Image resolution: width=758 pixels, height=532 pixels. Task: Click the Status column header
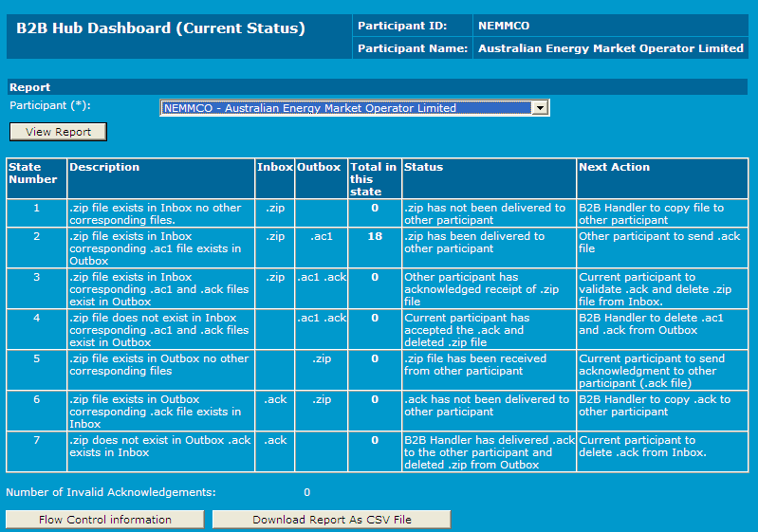pyautogui.click(x=489, y=178)
